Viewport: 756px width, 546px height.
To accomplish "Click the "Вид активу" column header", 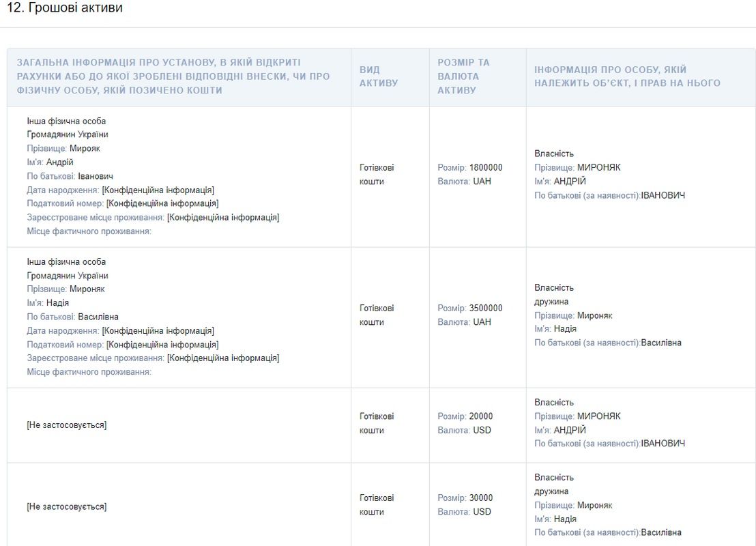I will click(x=379, y=76).
